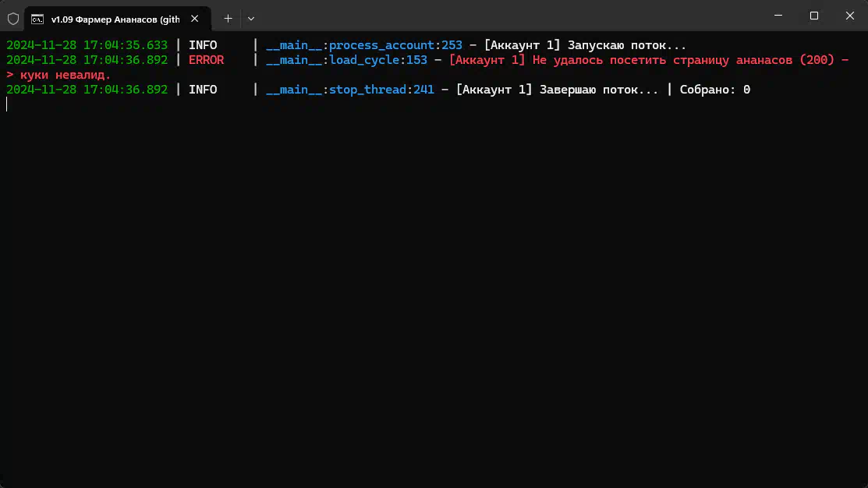Click '__main__:stop_thread:241' text
This screenshot has width=868, height=488.
[350, 90]
